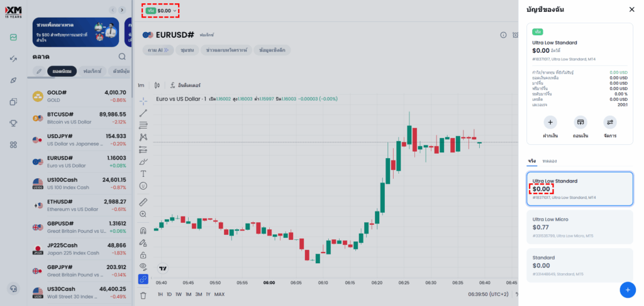Viewport: 644px width, 306px height.
Task: Select the trend line drawing tool
Action: click(x=143, y=113)
